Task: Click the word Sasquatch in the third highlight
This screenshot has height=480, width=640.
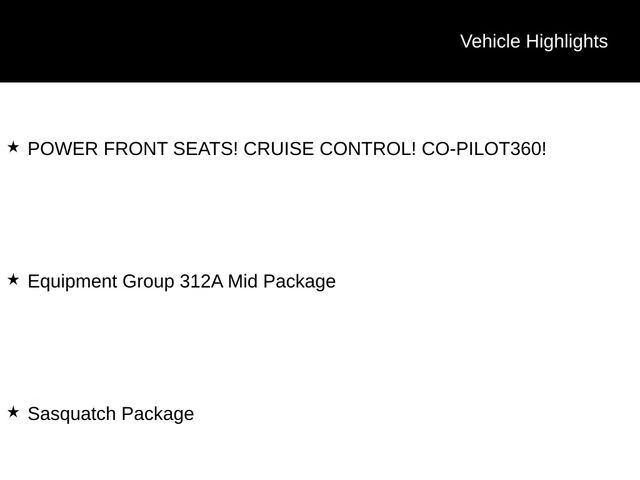Action: tap(70, 413)
